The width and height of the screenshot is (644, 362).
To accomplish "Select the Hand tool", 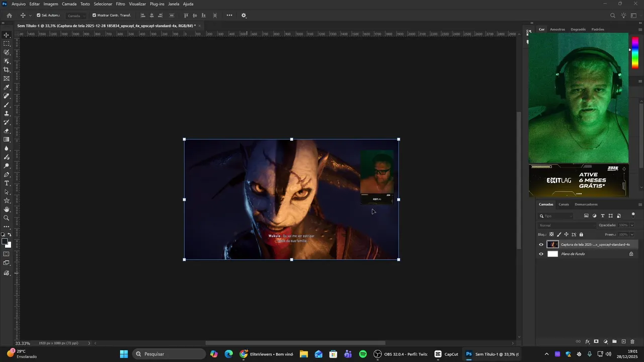I will click(x=7, y=209).
